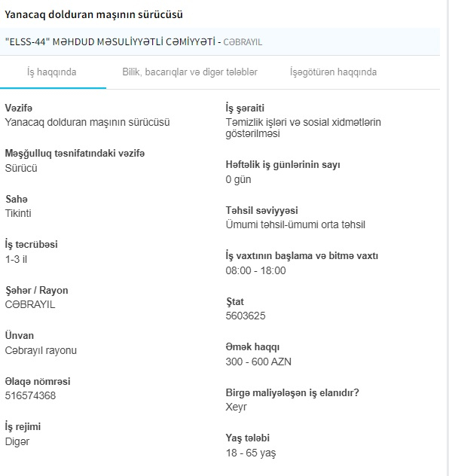The width and height of the screenshot is (449, 476).
Task: Click the Ştat number 5603625
Action: (x=246, y=316)
